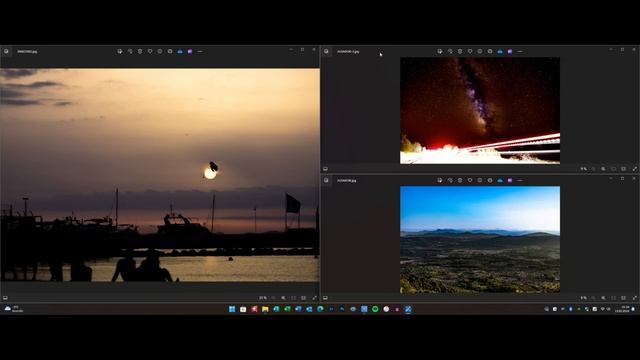Screen dimensions: 640x360
Task: Click the sunset harbor photo
Action: pos(160,175)
